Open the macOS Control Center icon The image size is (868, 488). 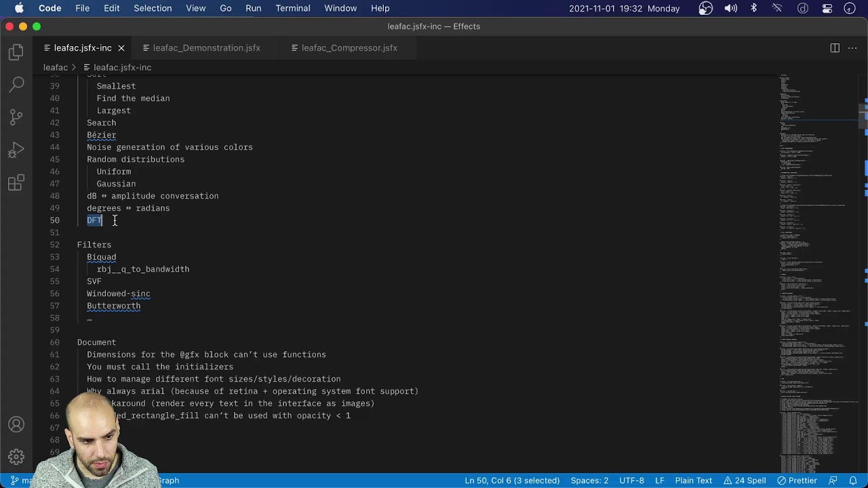point(827,8)
